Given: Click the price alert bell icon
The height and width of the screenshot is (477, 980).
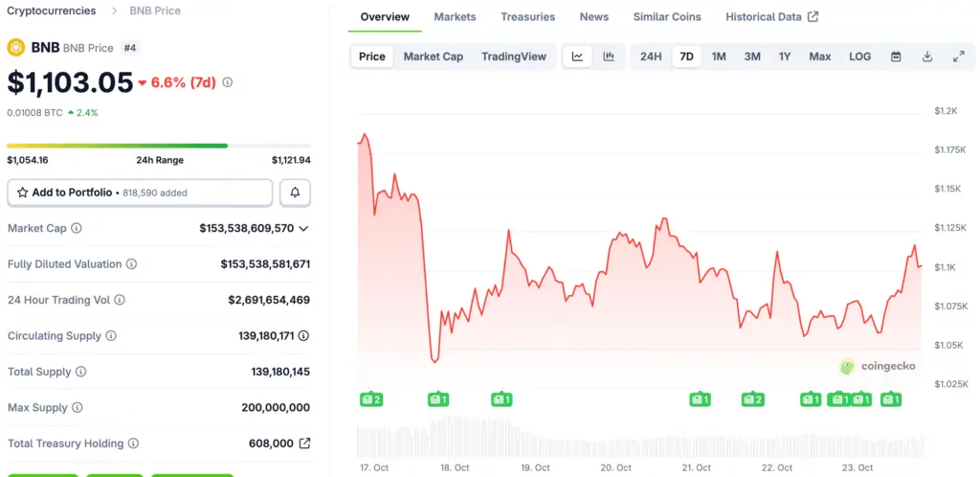Looking at the screenshot, I should tap(295, 193).
